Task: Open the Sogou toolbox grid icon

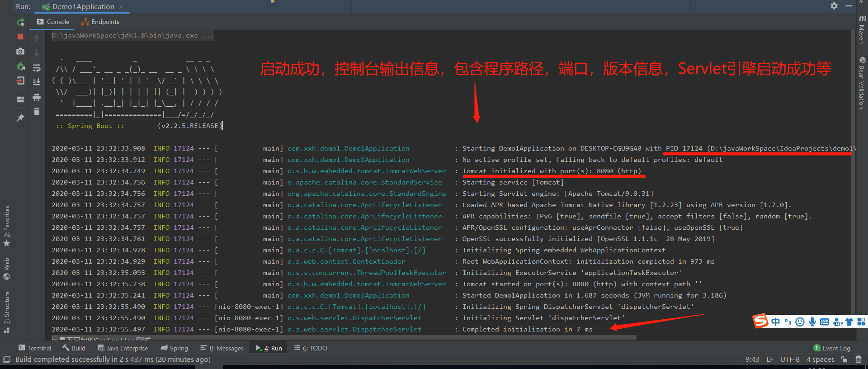Action: tap(861, 322)
